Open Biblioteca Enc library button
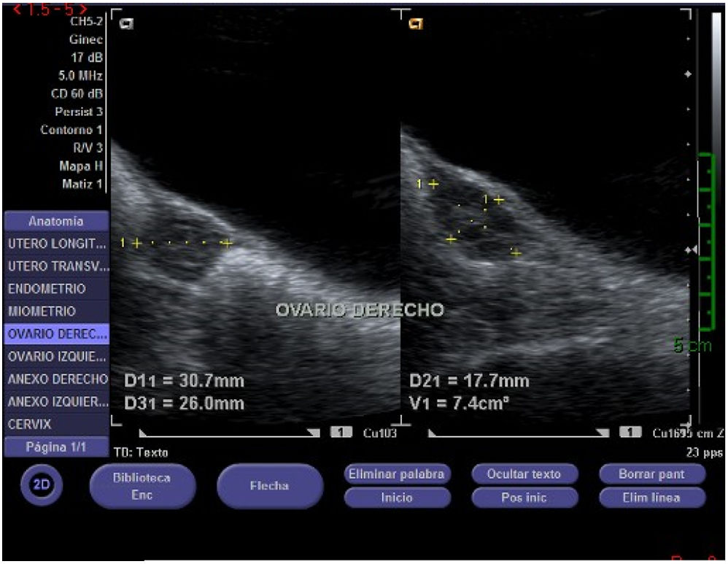 [x=142, y=486]
